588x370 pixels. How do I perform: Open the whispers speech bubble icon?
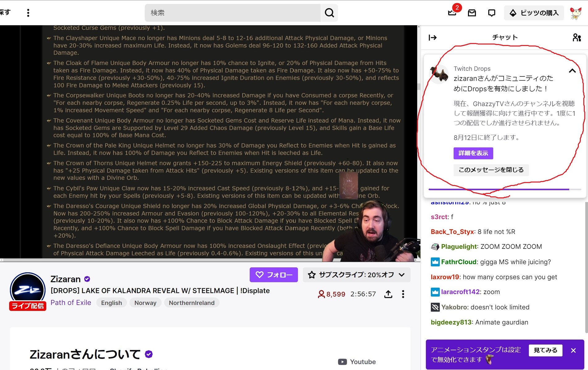click(x=491, y=13)
